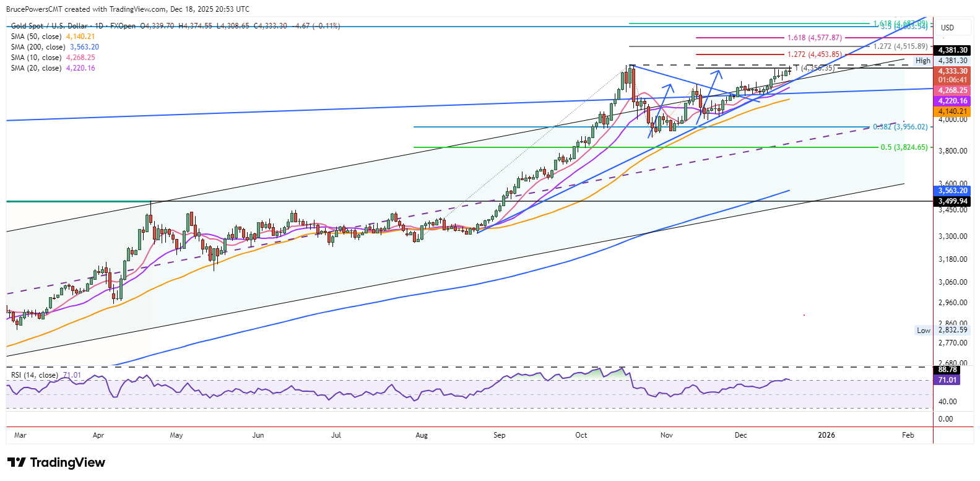Screen dimensions: 980x481
Task: Open the USD currency selector
Action: (947, 28)
